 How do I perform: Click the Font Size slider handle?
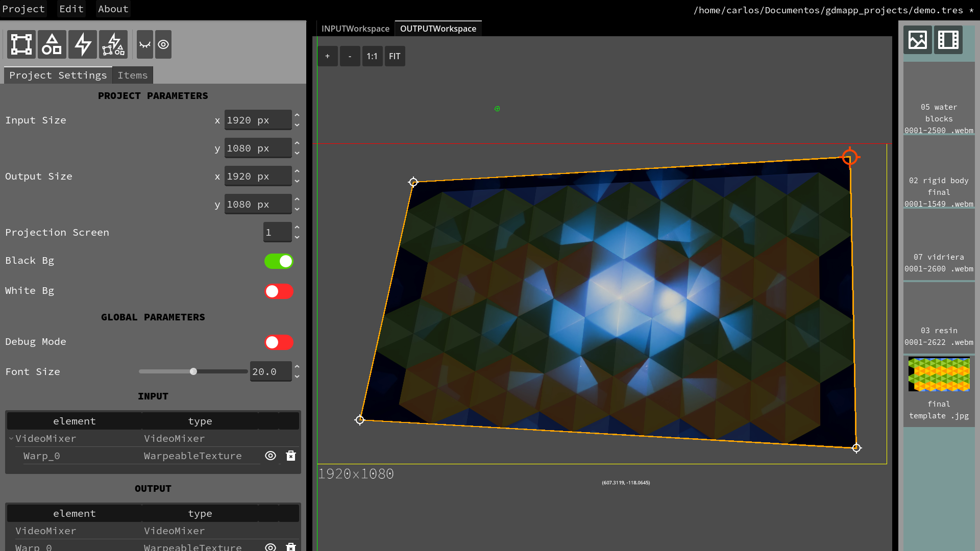pyautogui.click(x=193, y=371)
